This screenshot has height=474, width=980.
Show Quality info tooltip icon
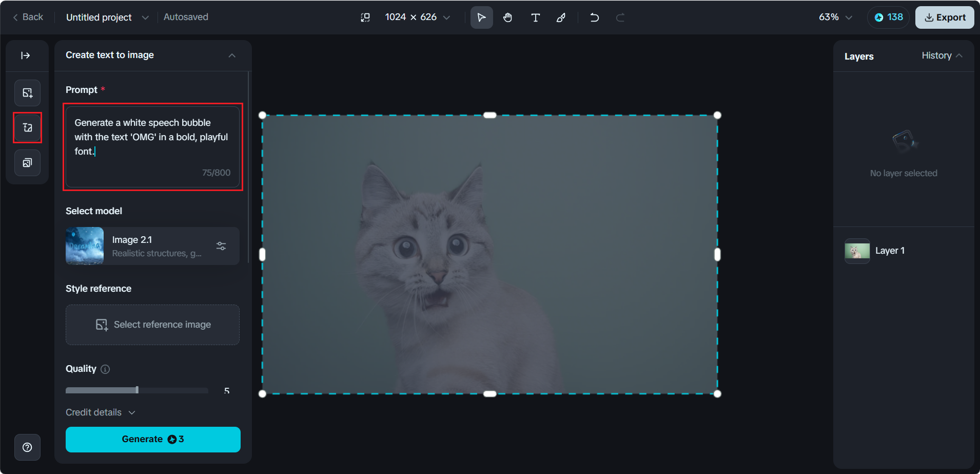point(105,369)
